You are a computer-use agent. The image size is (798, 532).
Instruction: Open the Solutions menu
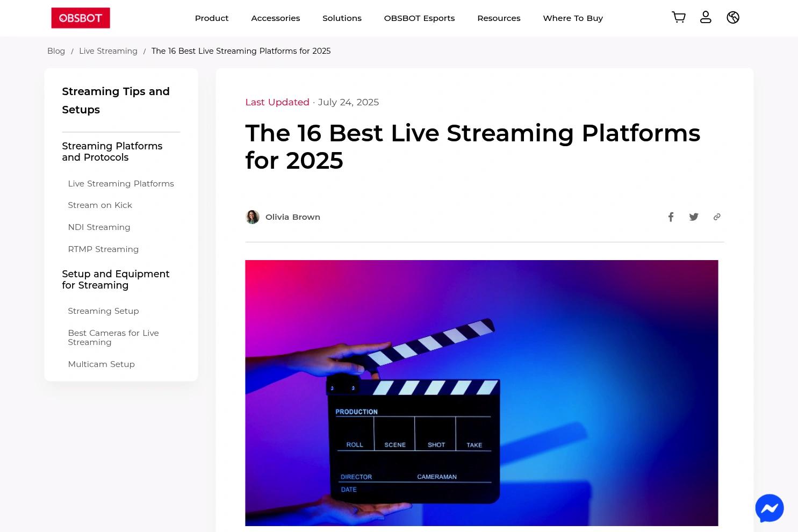click(x=342, y=18)
